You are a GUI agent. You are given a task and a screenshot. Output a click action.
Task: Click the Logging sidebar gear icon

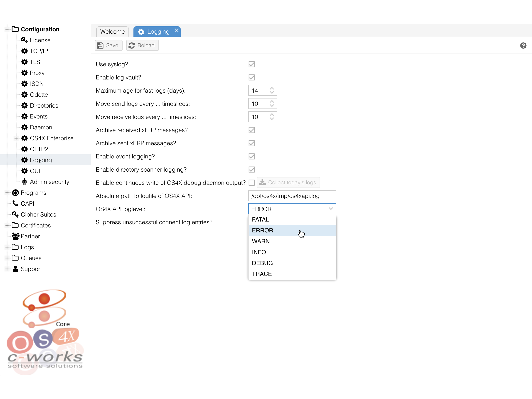click(x=24, y=160)
